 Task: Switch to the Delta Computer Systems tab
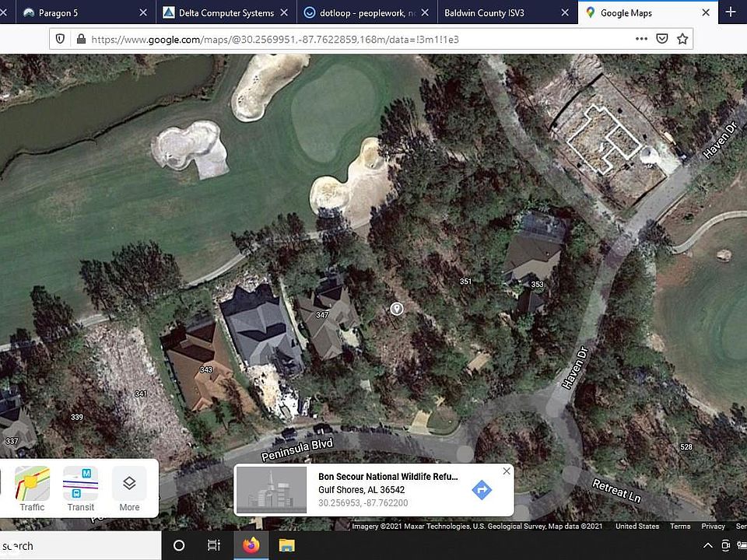[226, 13]
